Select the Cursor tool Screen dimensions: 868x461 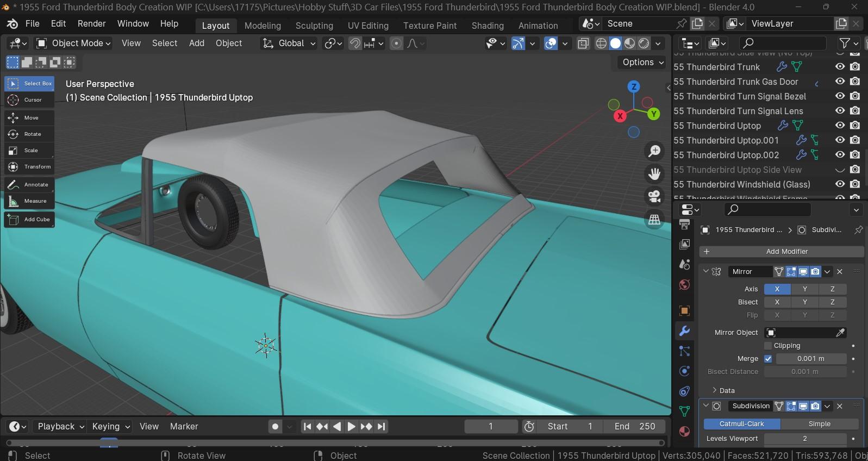pyautogui.click(x=30, y=100)
